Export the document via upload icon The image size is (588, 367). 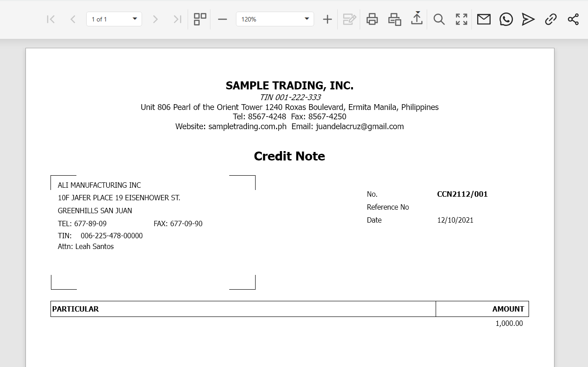click(417, 18)
